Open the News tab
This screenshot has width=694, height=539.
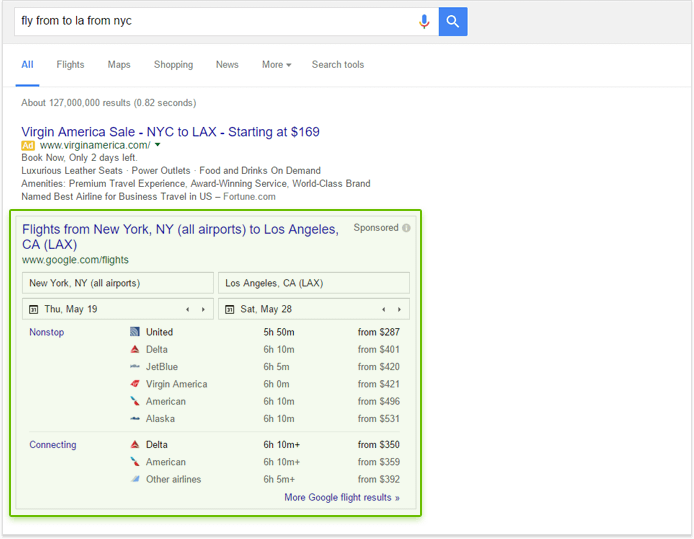click(x=227, y=65)
